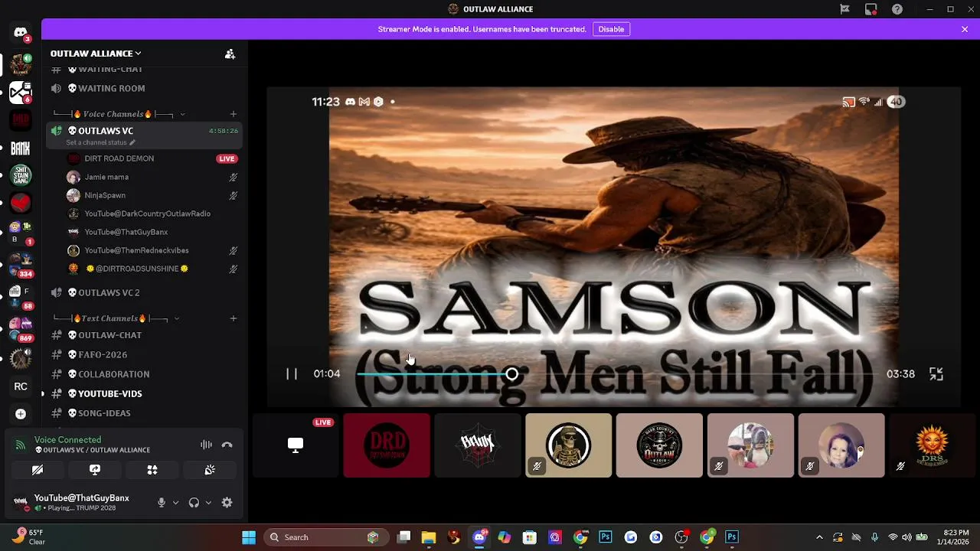
Task: Disconnect from voice call
Action: (227, 445)
